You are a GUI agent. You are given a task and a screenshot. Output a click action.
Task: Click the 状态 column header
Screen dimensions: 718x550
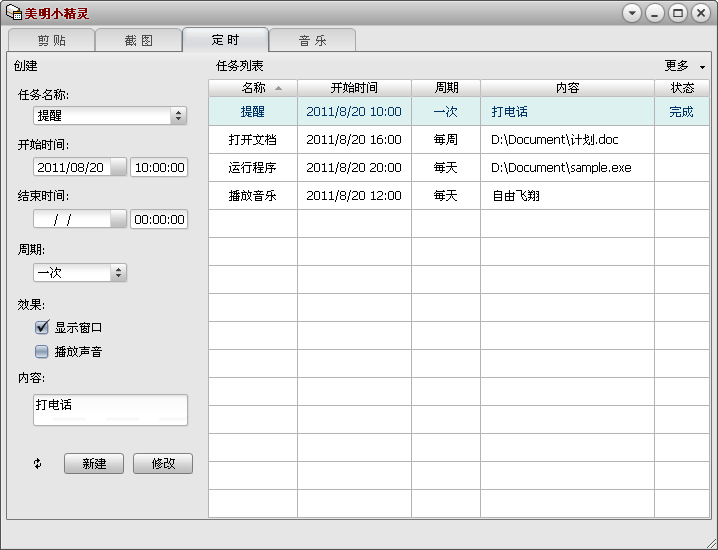tap(682, 87)
